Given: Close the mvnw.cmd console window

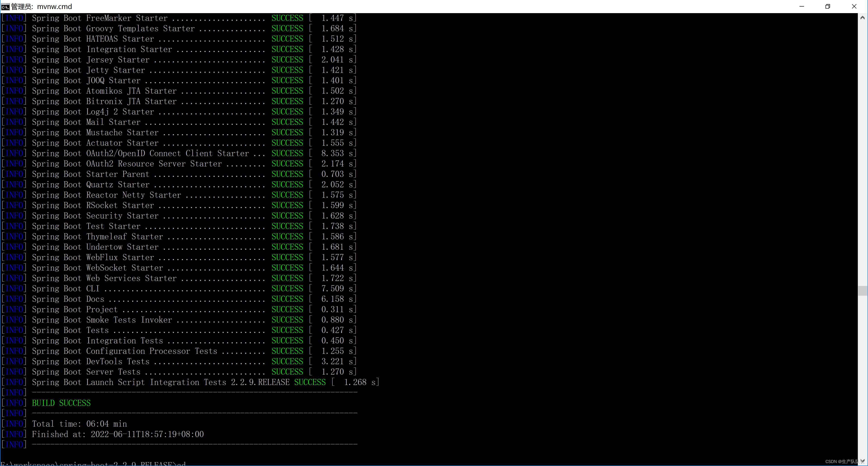Looking at the screenshot, I should (854, 6).
